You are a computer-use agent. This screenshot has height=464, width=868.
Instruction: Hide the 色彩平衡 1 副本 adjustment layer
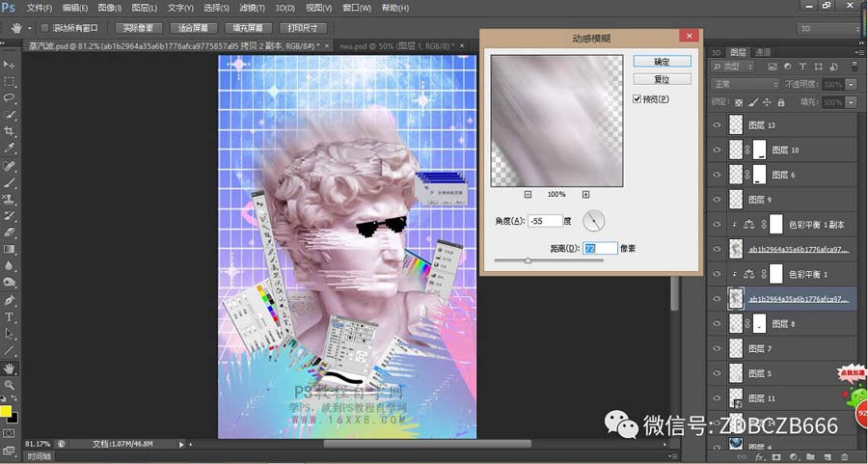pyautogui.click(x=717, y=225)
